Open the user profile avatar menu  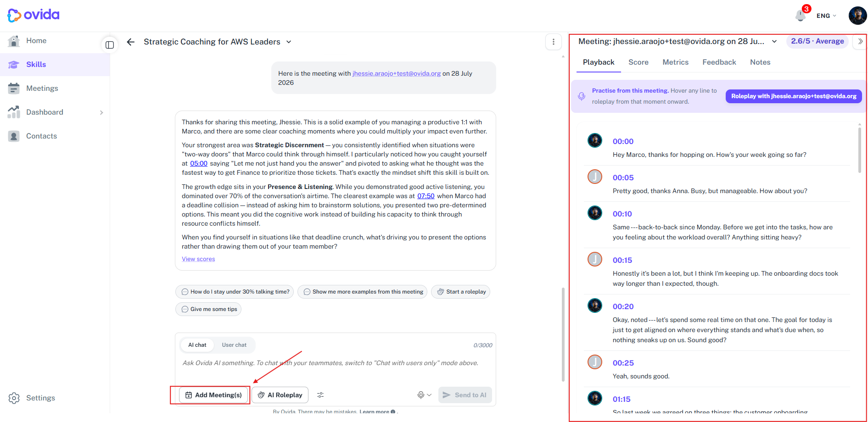pos(857,16)
